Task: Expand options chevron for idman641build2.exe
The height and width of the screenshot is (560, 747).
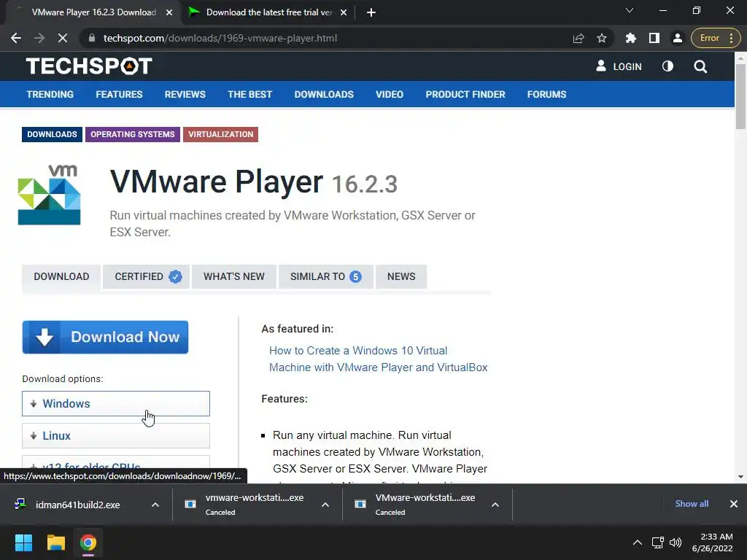Action: click(155, 505)
